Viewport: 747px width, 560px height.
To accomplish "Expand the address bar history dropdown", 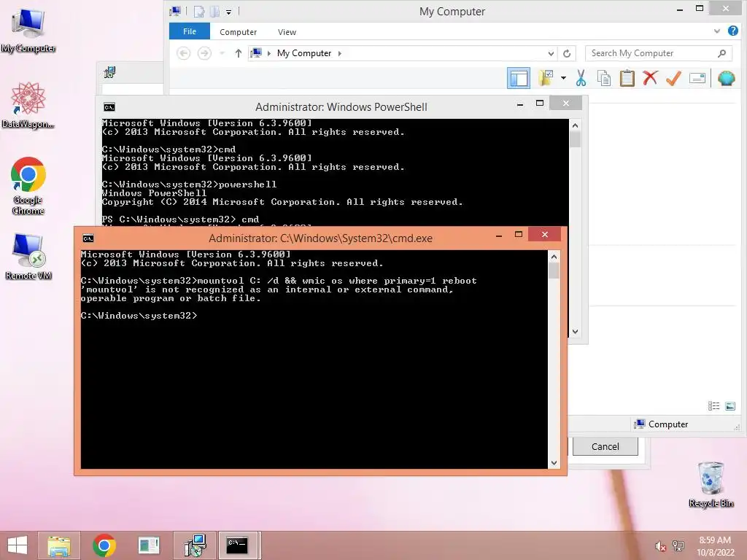I will [x=551, y=53].
